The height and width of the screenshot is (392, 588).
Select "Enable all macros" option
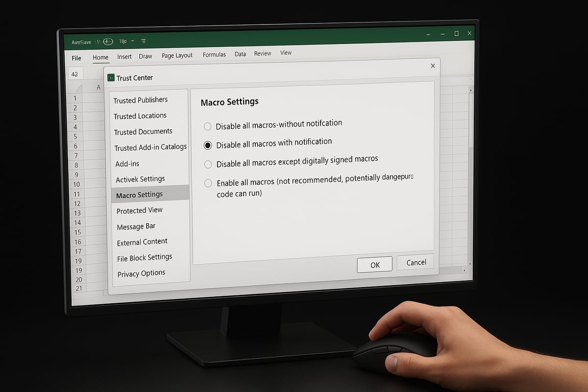click(x=208, y=183)
